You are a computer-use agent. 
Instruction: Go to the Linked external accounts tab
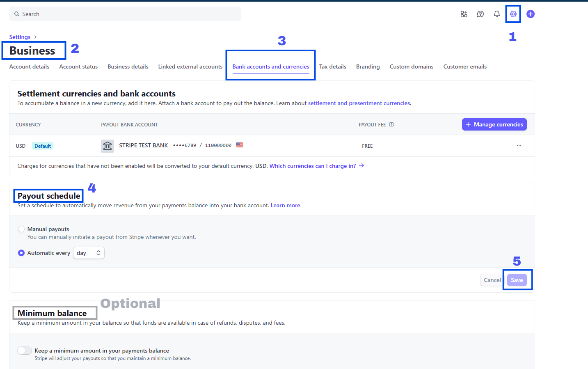[190, 66]
